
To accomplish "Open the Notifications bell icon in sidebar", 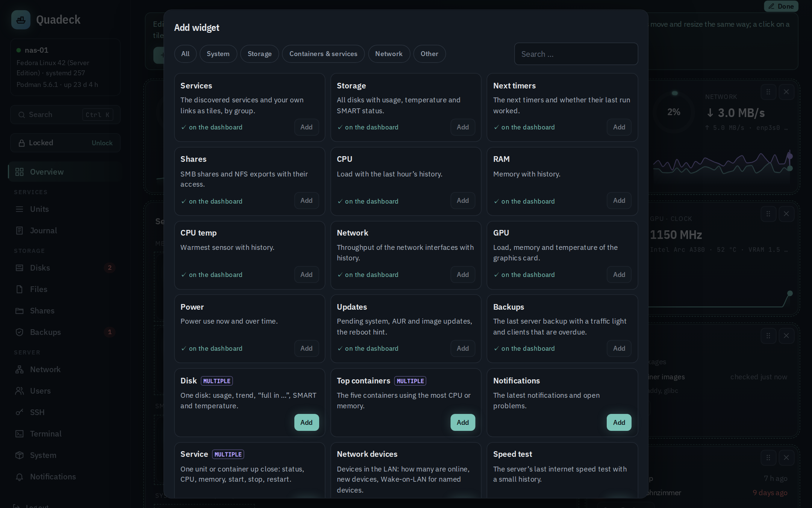I will click(20, 477).
